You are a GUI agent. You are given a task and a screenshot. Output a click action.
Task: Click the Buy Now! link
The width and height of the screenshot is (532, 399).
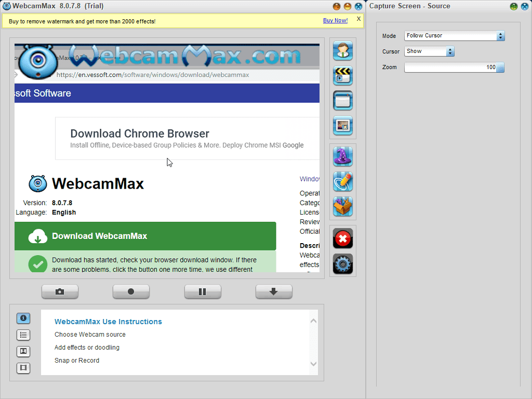(335, 20)
